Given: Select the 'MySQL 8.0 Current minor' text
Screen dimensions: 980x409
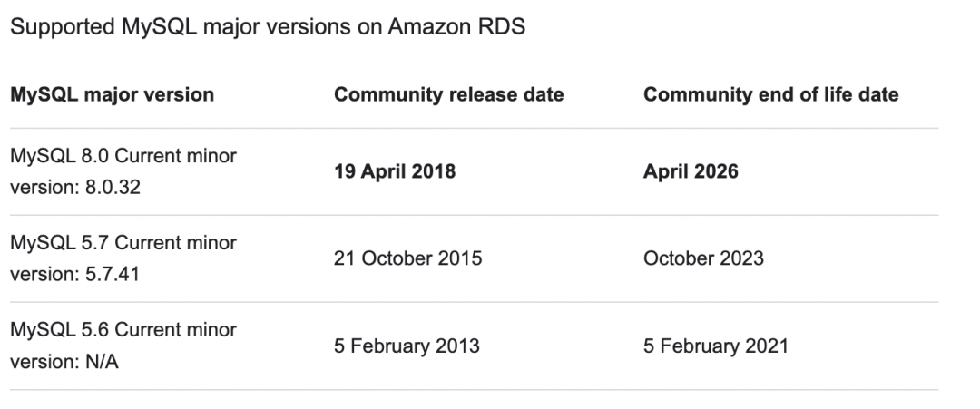Looking at the screenshot, I should (123, 156).
